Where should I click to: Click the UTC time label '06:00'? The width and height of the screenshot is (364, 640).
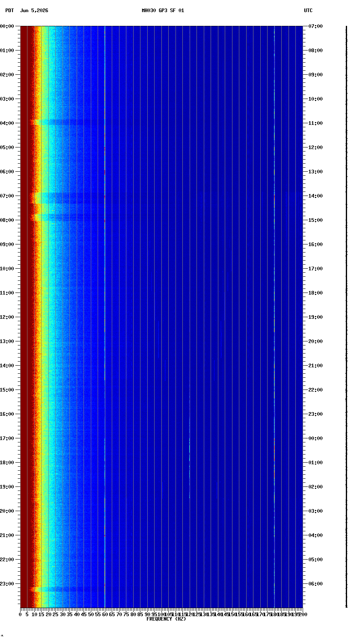click(x=316, y=584)
